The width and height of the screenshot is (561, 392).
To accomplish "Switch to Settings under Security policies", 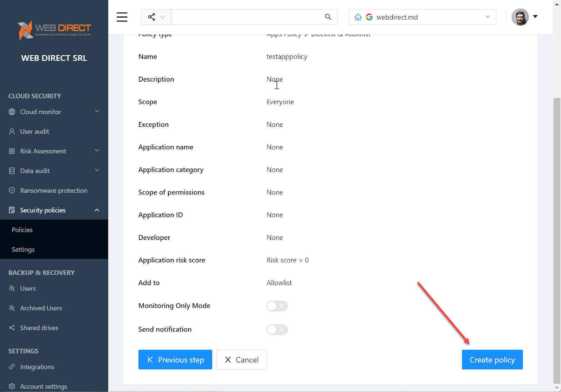I will pos(23,249).
